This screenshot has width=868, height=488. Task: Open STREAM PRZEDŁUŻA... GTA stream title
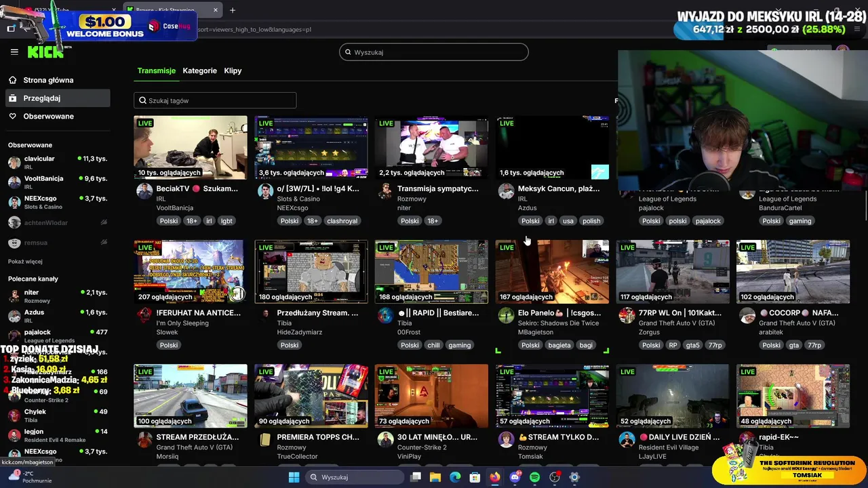(197, 437)
